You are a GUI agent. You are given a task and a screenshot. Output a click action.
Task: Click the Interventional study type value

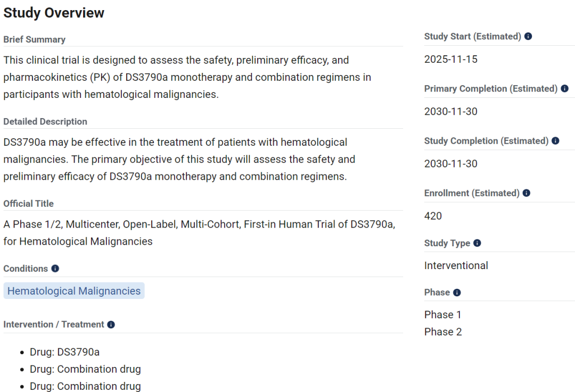tap(456, 265)
